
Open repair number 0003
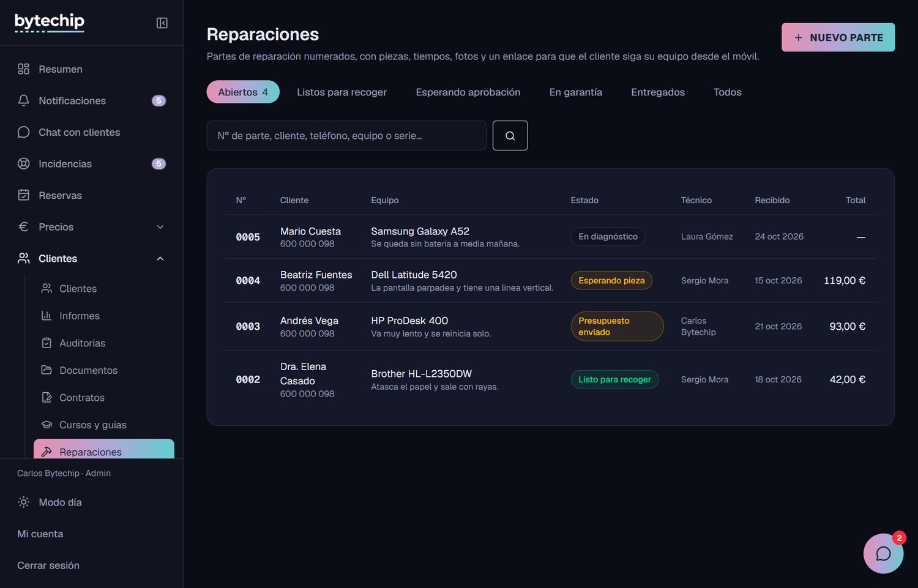[x=248, y=326]
